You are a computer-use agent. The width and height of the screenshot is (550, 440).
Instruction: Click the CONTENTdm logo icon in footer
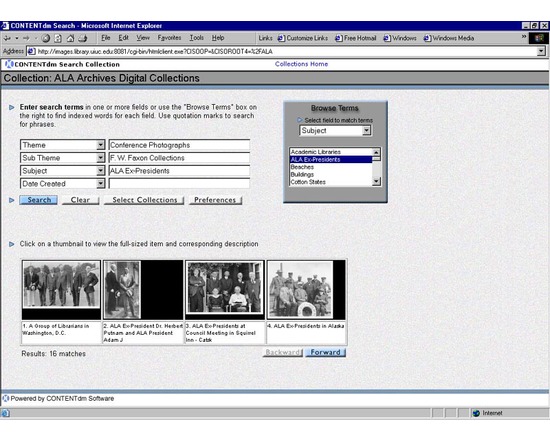pyautogui.click(x=6, y=398)
